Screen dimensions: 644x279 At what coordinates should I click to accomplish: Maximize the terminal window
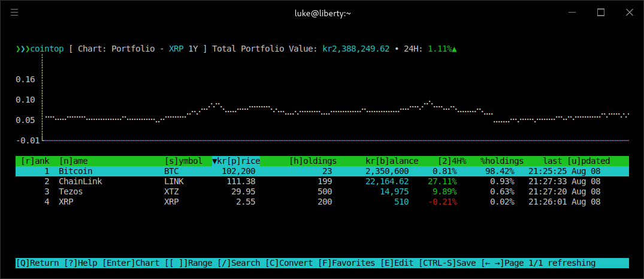coord(601,13)
